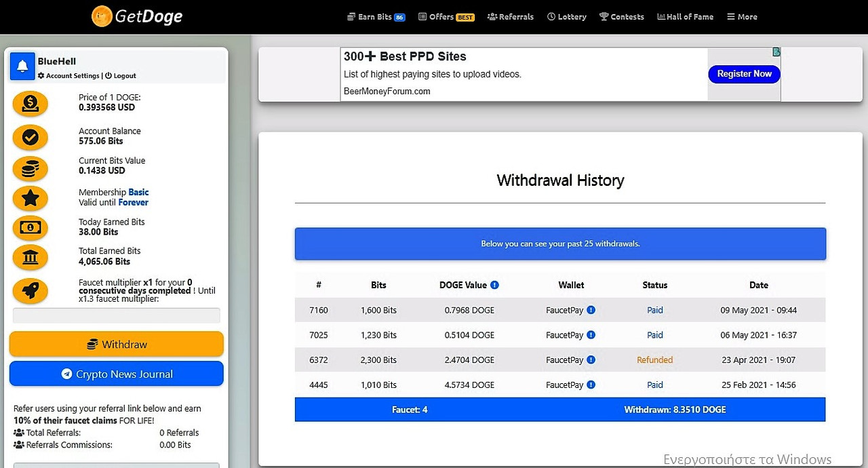Click the 1,600 Bits cell
The height and width of the screenshot is (468, 868).
[378, 310]
